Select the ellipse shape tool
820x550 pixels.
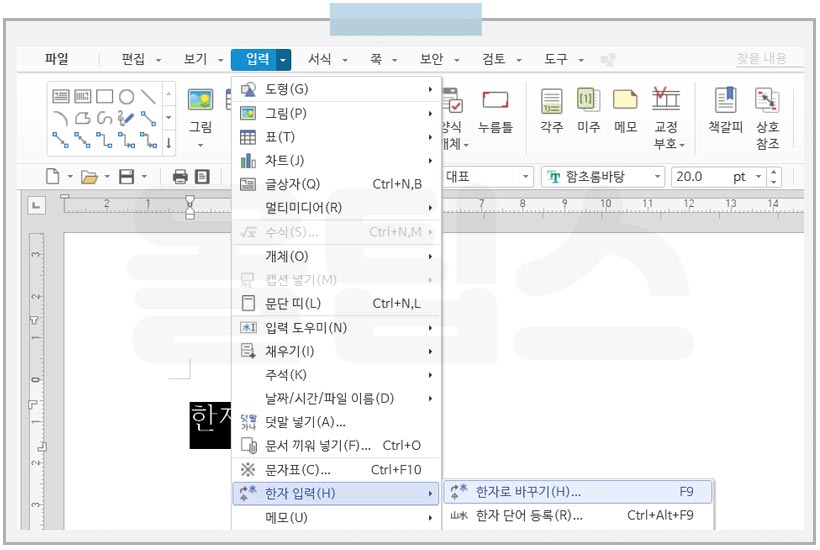[x=126, y=97]
